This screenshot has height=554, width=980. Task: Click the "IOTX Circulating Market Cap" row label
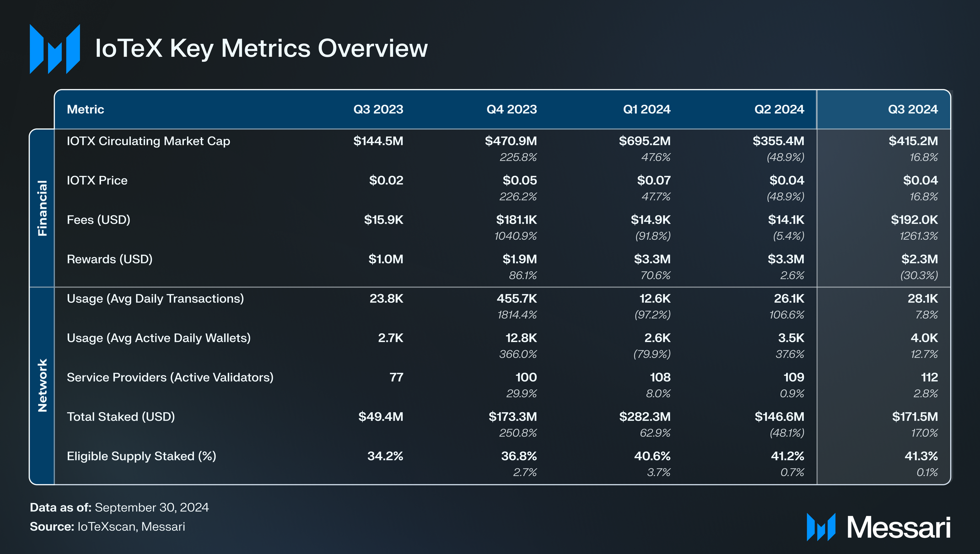click(x=148, y=141)
